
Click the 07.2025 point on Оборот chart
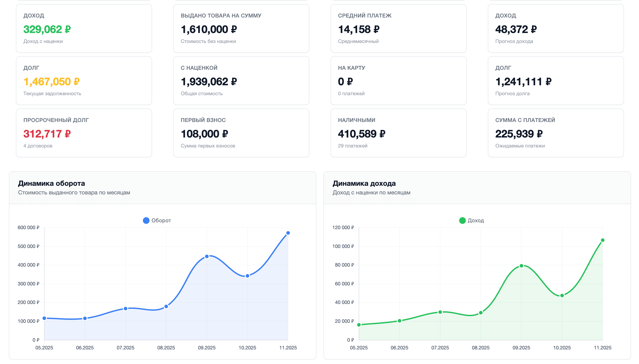(126, 308)
